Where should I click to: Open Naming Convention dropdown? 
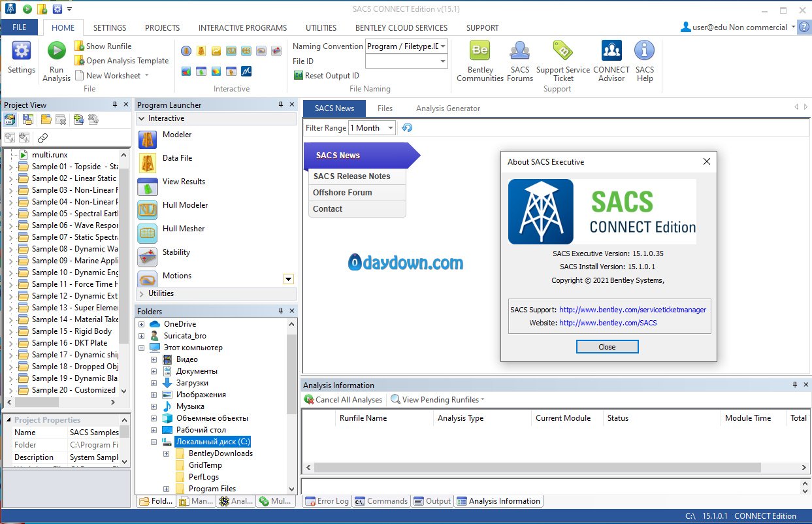(443, 46)
